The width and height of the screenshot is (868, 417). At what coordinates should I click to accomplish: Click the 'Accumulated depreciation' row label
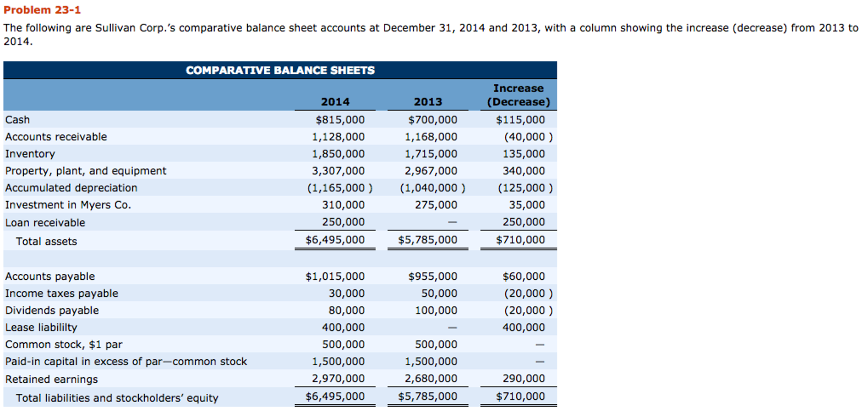click(71, 188)
